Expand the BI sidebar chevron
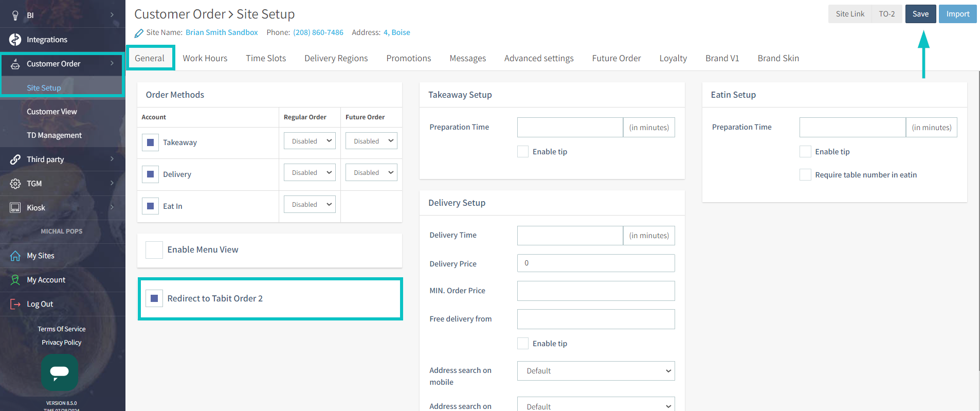 pyautogui.click(x=112, y=15)
